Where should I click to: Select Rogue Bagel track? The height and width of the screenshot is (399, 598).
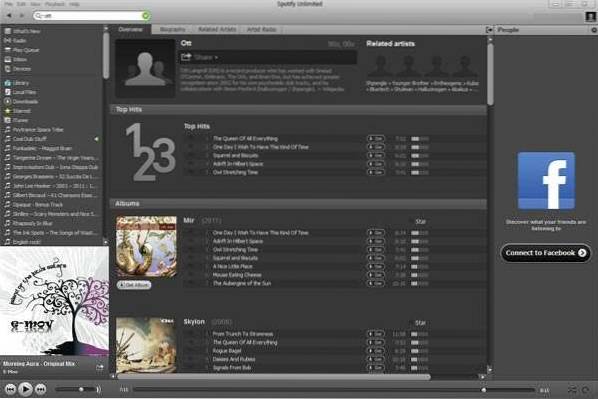click(227, 351)
